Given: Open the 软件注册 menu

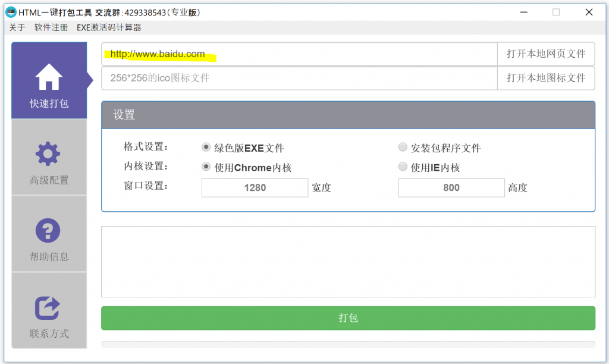Looking at the screenshot, I should (51, 27).
